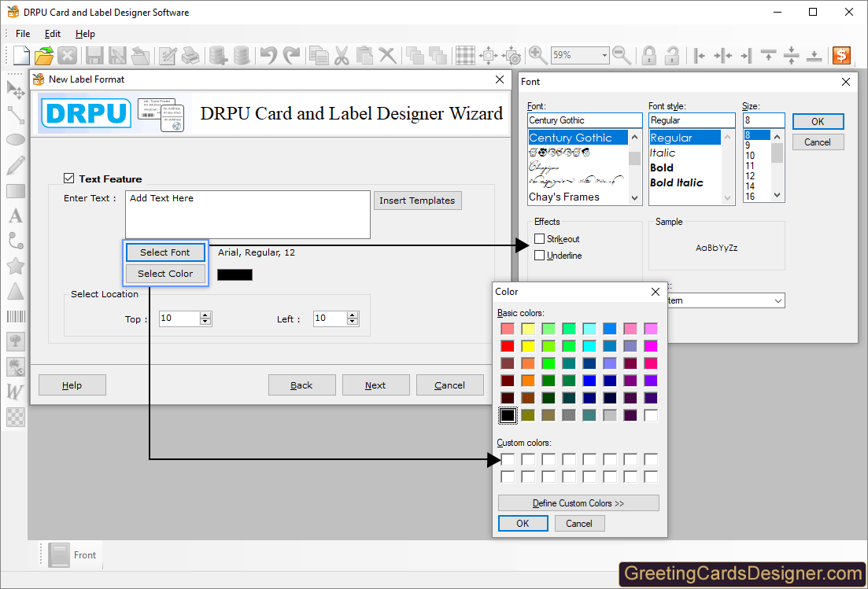Screen dimensions: 868x589
Task: Select the Rectangle shape tool
Action: (16, 191)
